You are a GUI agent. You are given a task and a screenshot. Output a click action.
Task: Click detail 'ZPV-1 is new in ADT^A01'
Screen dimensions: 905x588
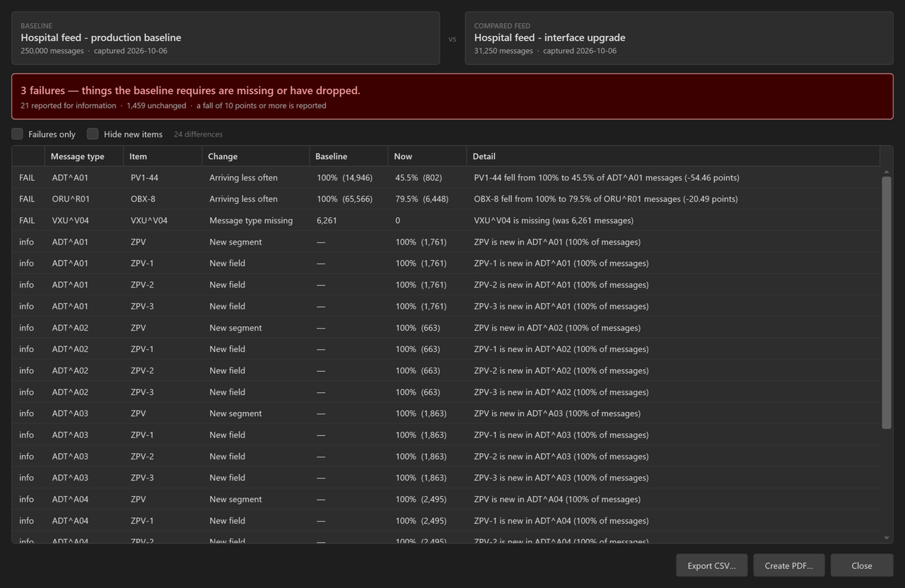(561, 263)
